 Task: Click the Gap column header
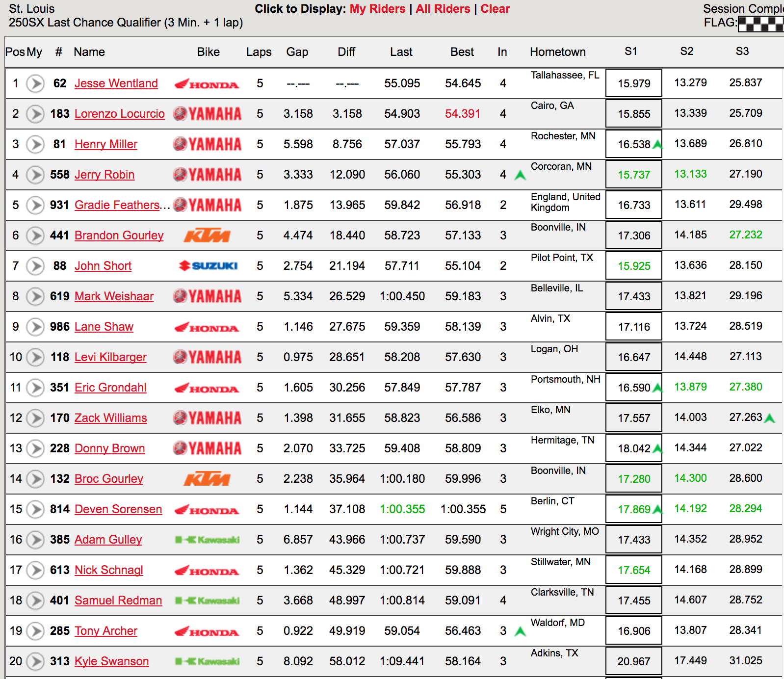(297, 52)
